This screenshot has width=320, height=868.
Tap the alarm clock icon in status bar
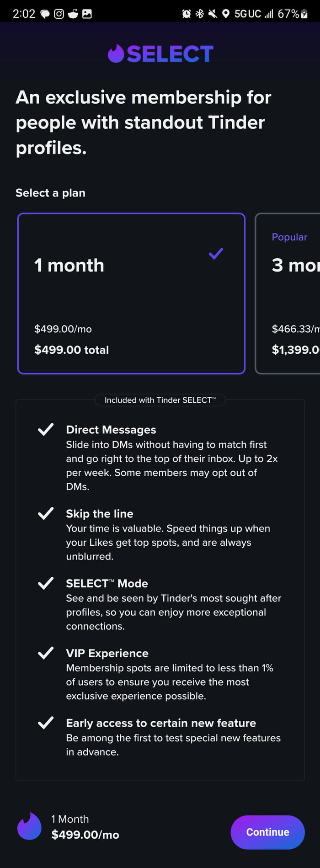pyautogui.click(x=187, y=14)
